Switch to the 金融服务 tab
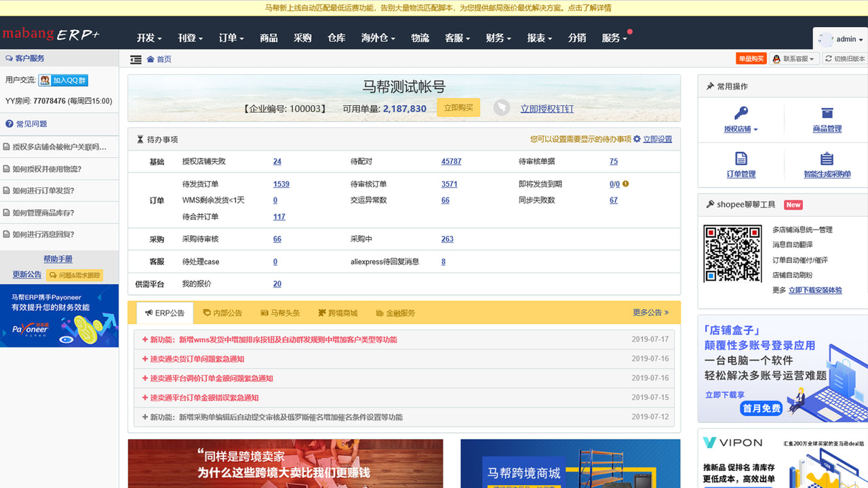 [x=395, y=313]
